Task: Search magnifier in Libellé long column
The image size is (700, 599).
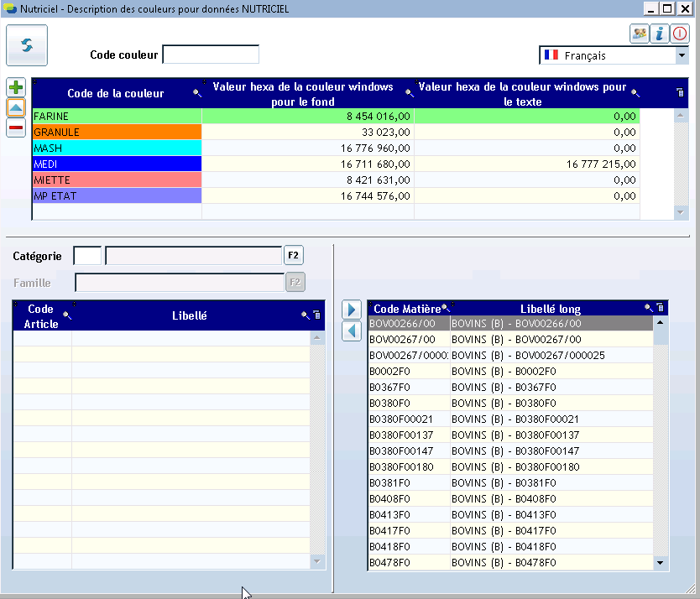Action: coord(648,308)
